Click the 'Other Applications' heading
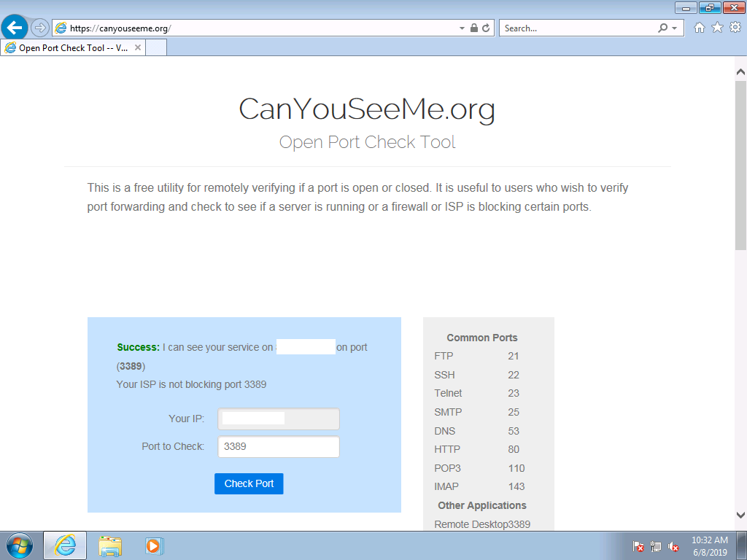This screenshot has height=560, width=747. [482, 505]
